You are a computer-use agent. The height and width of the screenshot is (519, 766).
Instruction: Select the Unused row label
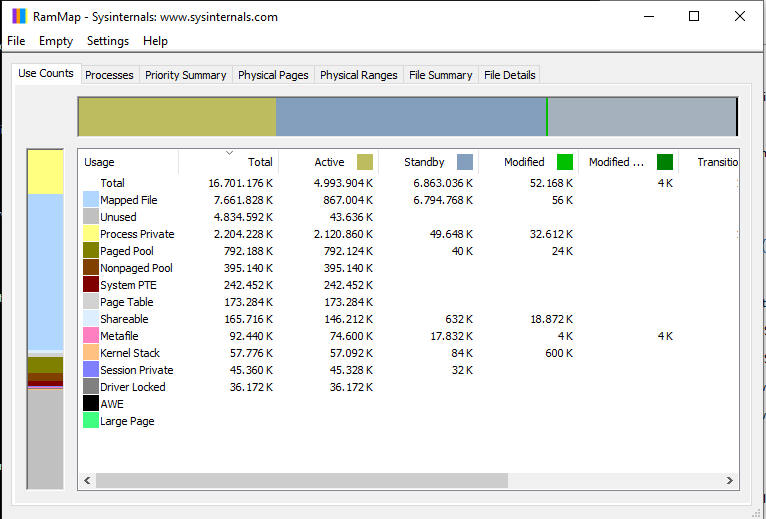118,217
